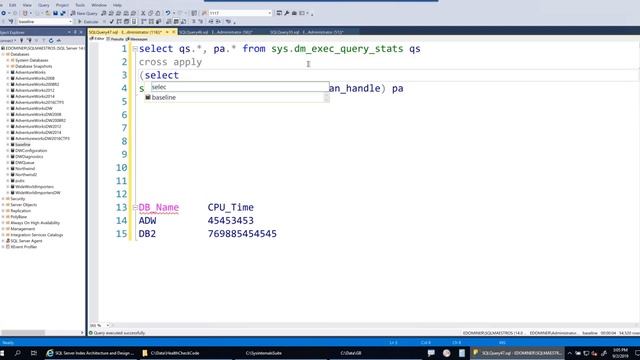Open the Query menu

tap(44, 5)
